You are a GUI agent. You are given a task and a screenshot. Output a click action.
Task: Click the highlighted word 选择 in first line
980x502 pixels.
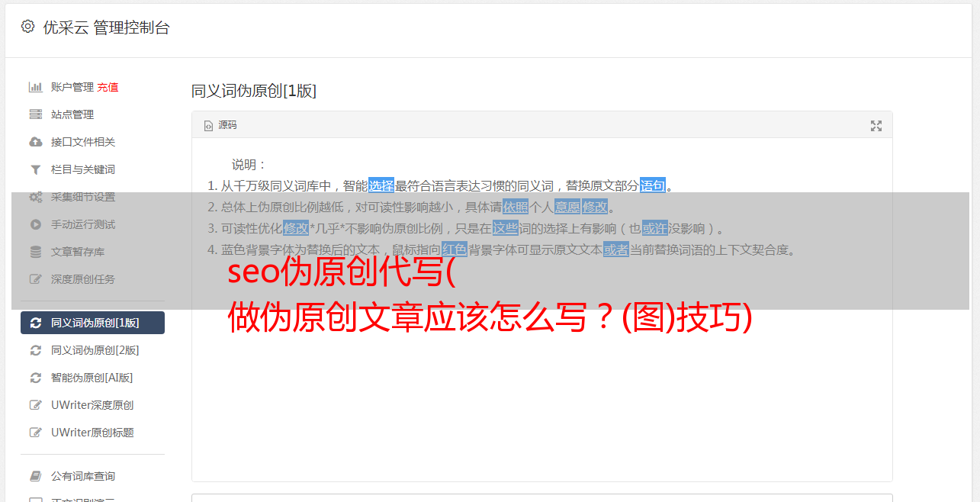[381, 185]
